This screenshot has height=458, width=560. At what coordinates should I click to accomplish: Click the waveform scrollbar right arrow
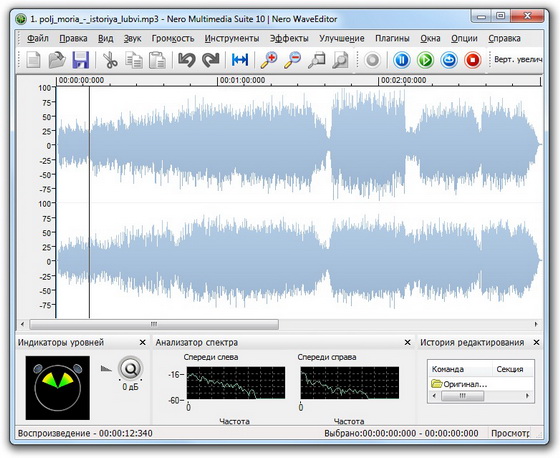[x=536, y=324]
